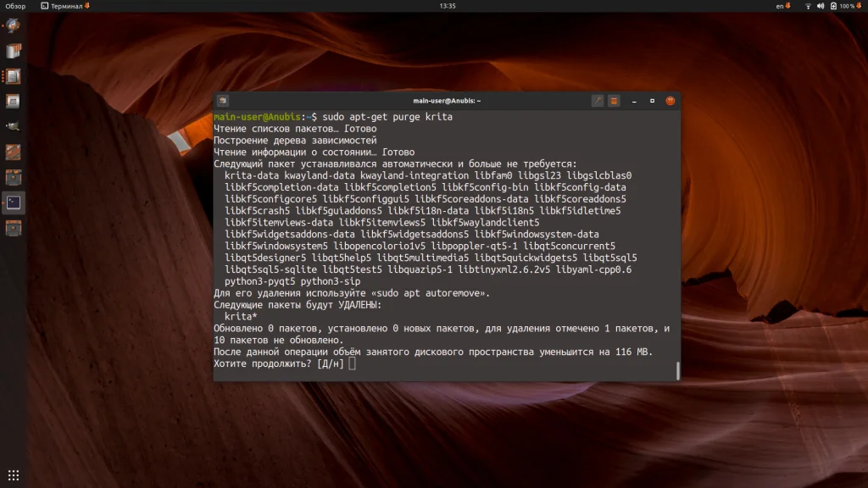Minimize the terminal window
The height and width of the screenshot is (488, 868).
tap(634, 101)
